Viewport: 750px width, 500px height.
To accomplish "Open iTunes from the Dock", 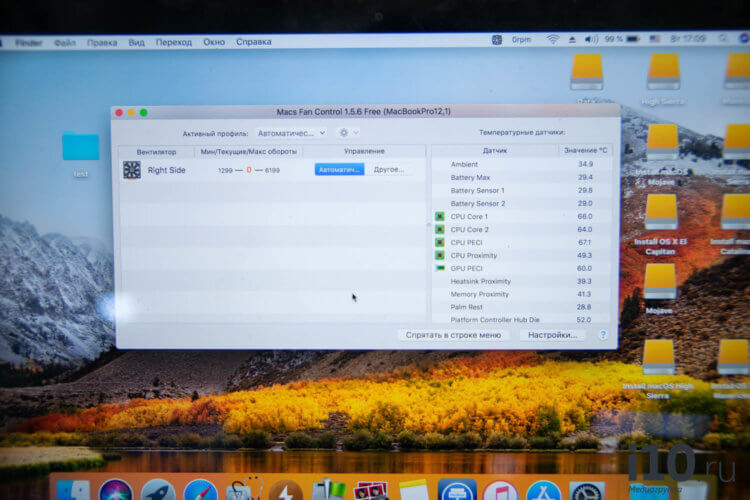I will coord(500,490).
